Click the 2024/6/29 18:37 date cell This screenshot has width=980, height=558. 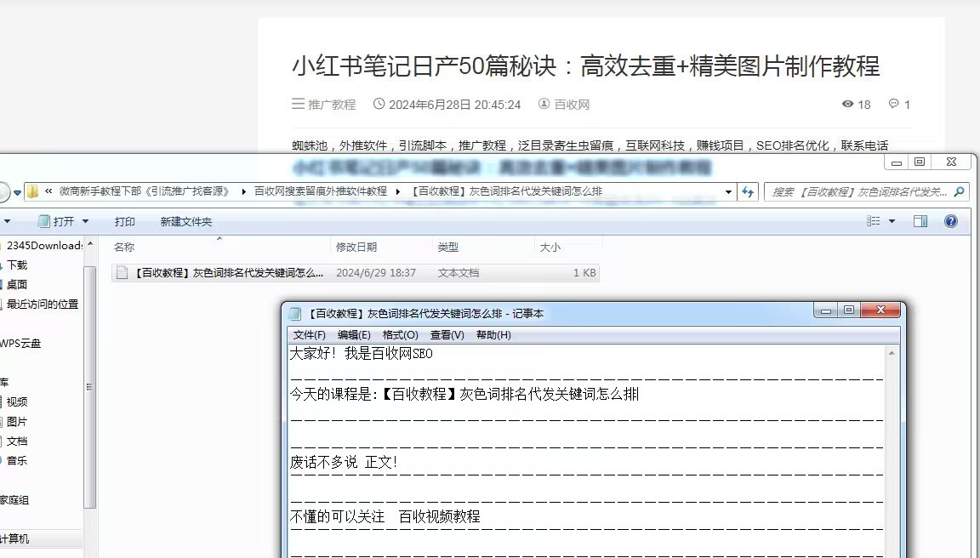click(x=376, y=272)
